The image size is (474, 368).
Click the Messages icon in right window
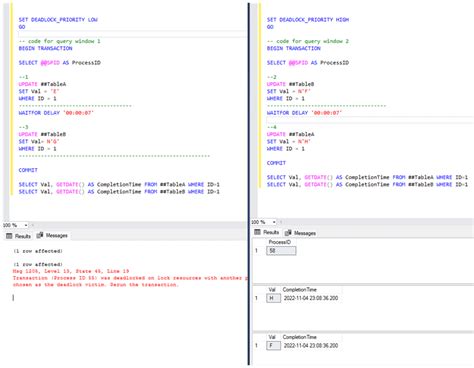(288, 233)
